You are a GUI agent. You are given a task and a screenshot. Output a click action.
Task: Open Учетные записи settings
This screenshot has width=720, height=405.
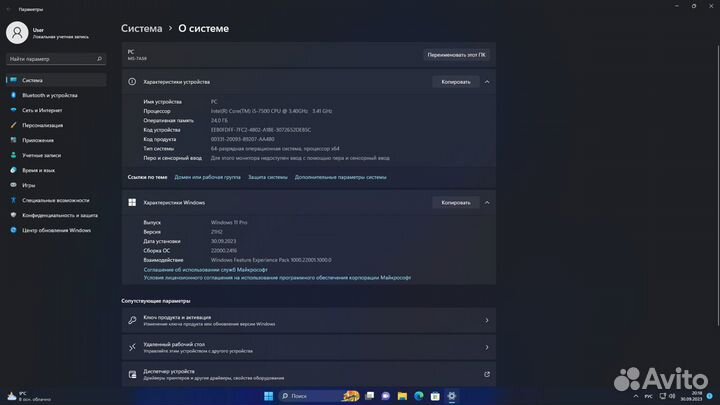point(56,155)
